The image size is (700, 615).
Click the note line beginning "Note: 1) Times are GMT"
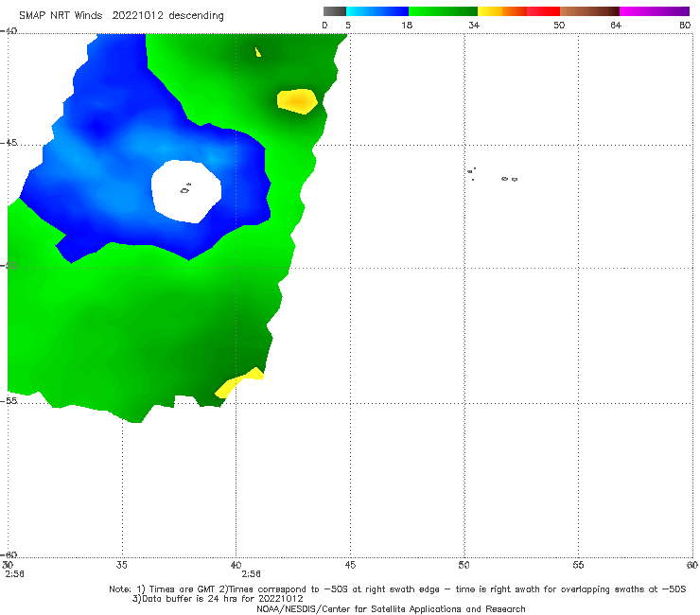(397, 589)
